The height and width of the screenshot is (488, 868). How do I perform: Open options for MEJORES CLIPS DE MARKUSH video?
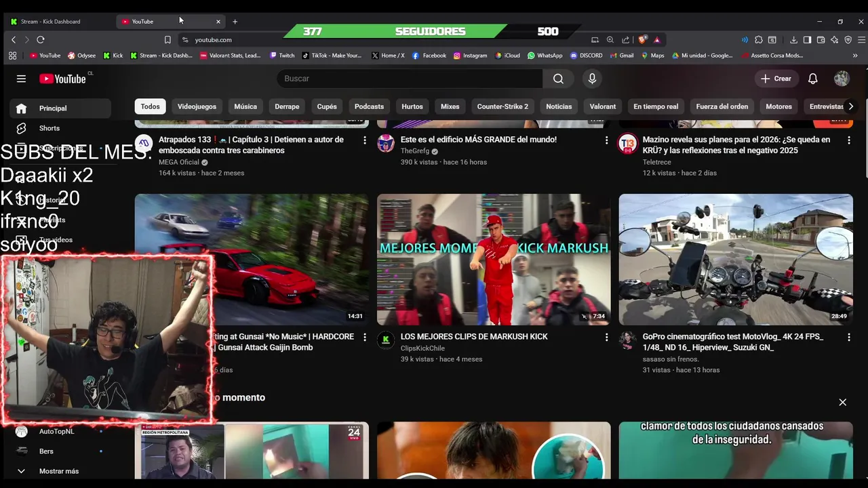(606, 337)
